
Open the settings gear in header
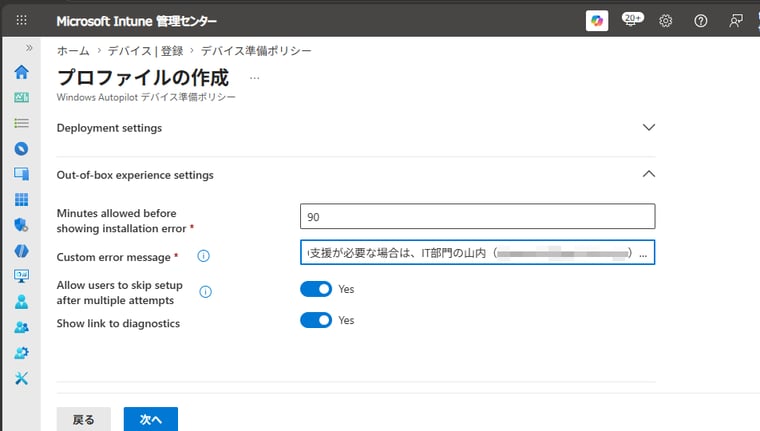point(665,21)
